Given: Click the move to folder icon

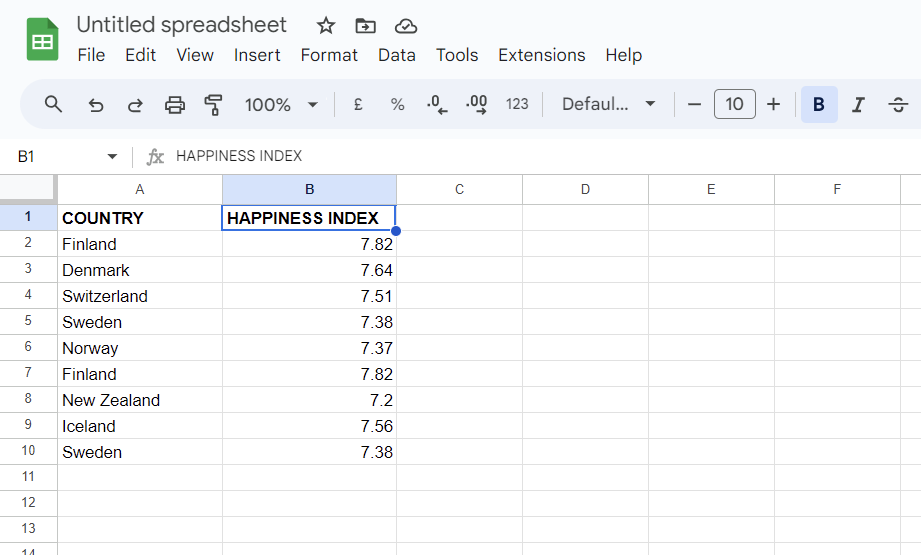Looking at the screenshot, I should (365, 26).
